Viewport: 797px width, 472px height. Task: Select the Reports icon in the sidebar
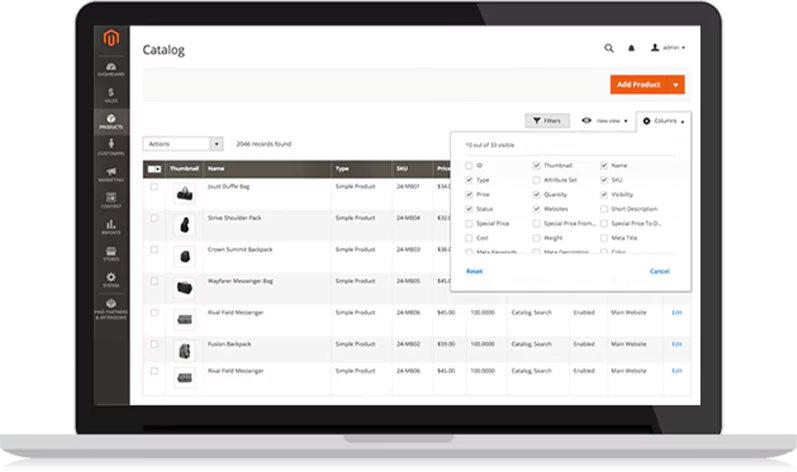click(x=111, y=227)
